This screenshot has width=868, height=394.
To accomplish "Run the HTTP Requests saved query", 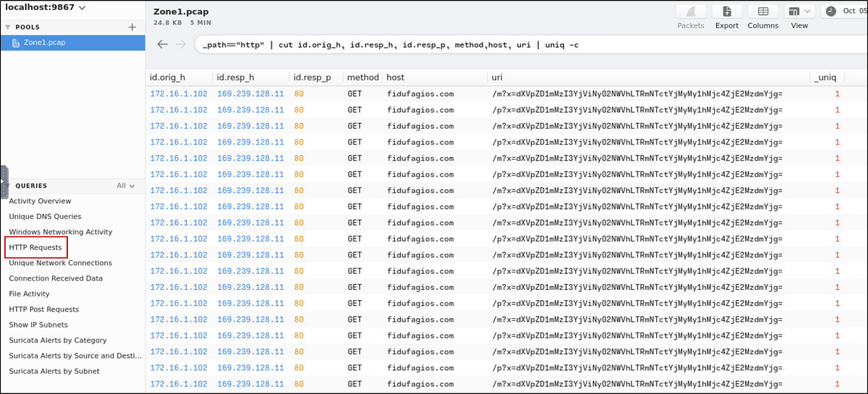I will [x=35, y=247].
